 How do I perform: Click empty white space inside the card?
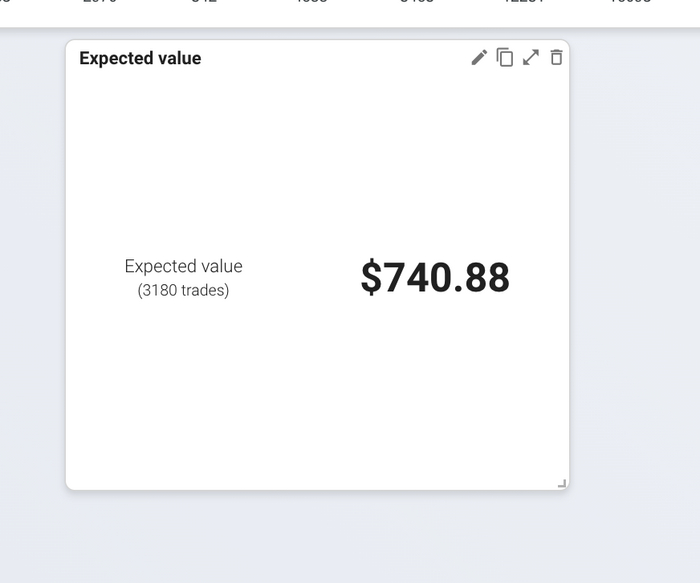click(x=320, y=400)
